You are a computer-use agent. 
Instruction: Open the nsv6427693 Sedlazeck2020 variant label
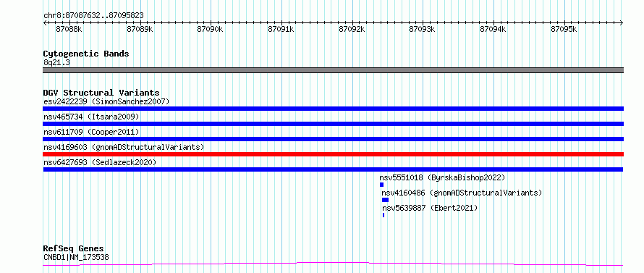tap(100, 162)
